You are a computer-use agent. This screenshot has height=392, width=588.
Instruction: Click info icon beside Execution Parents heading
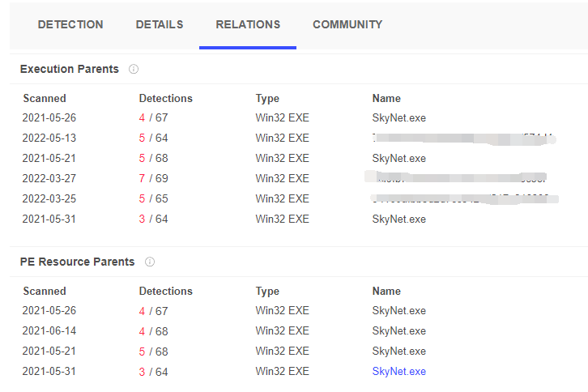pos(134,70)
